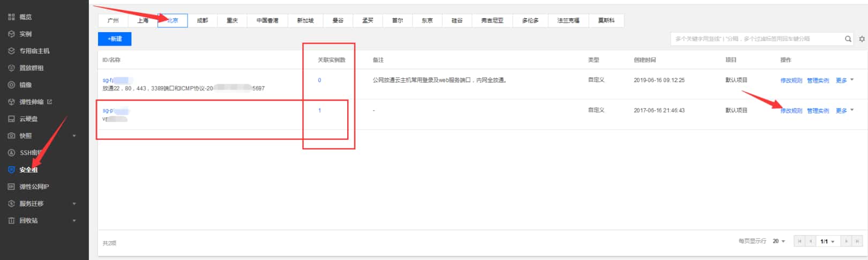Go to the last page arrow

click(x=857, y=241)
